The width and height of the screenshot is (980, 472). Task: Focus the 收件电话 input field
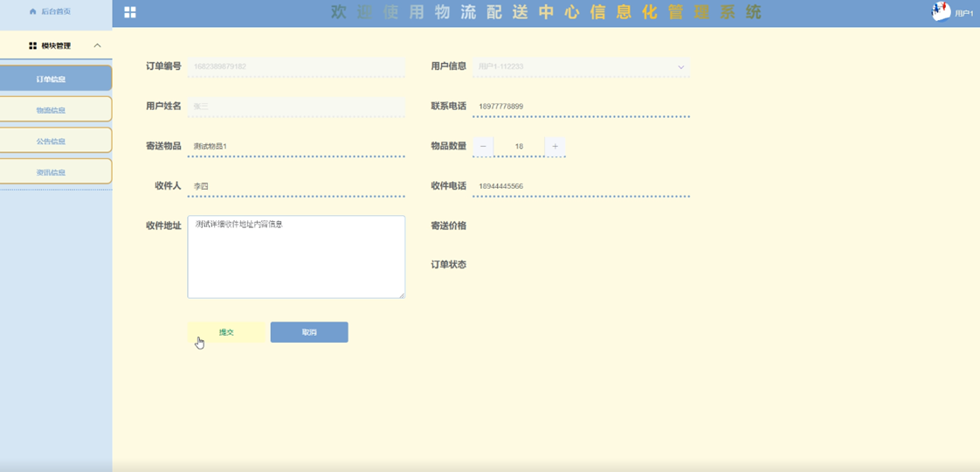[581, 186]
